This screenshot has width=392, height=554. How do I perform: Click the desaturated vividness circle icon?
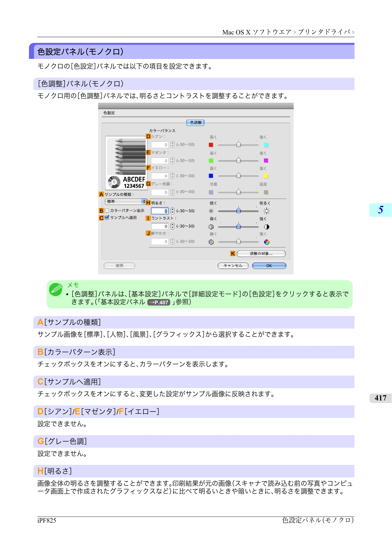point(211,242)
